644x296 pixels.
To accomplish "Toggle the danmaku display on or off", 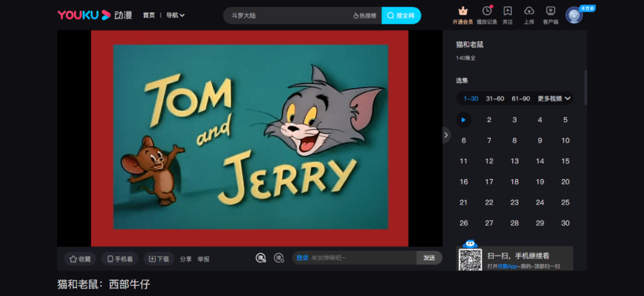I will [261, 258].
